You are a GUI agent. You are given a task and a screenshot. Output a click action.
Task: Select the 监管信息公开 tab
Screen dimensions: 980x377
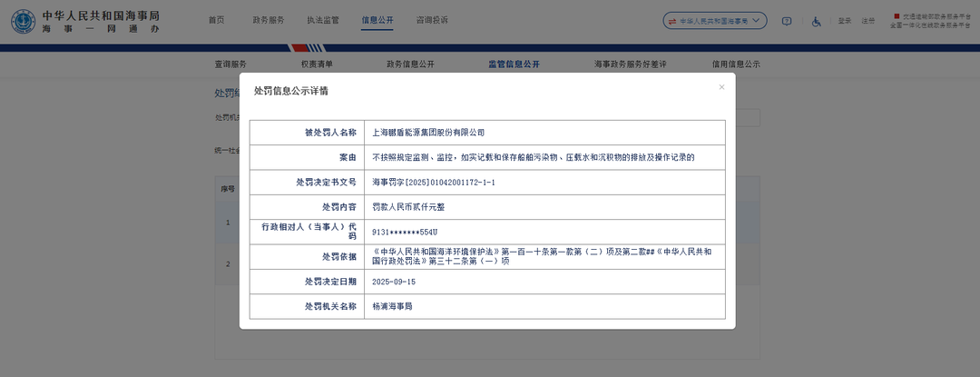(x=514, y=64)
